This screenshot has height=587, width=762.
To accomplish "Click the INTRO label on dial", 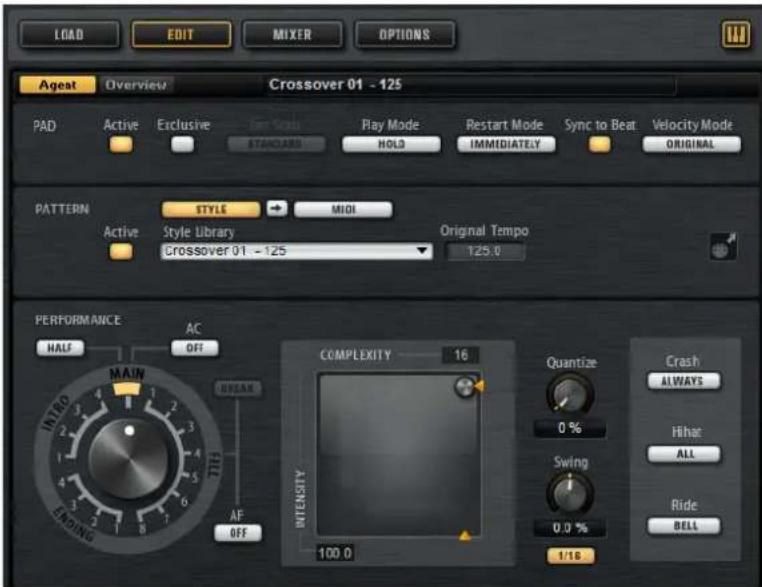I will [x=54, y=413].
